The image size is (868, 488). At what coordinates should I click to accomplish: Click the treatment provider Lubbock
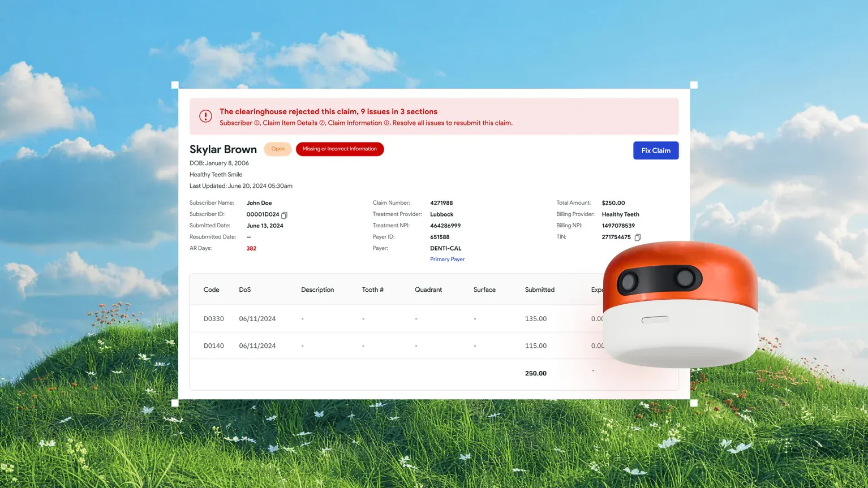(x=442, y=214)
